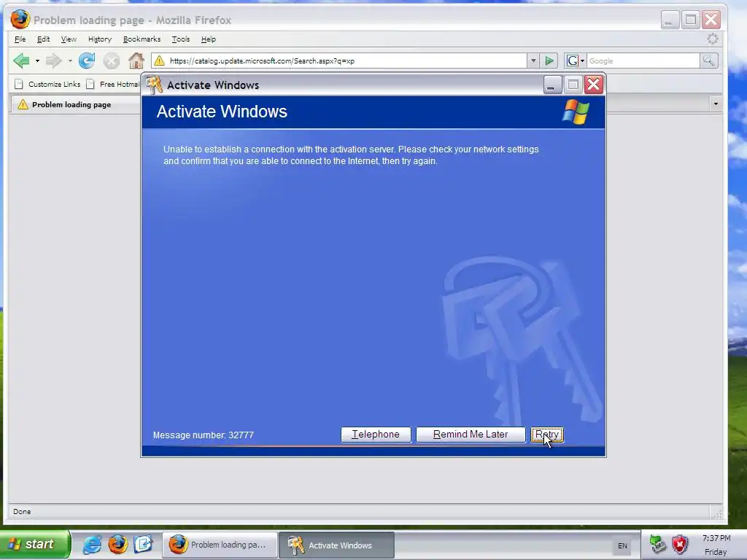Launch Internet Explorer from Quick Launch
Screen dimensions: 747x560
[x=92, y=544]
